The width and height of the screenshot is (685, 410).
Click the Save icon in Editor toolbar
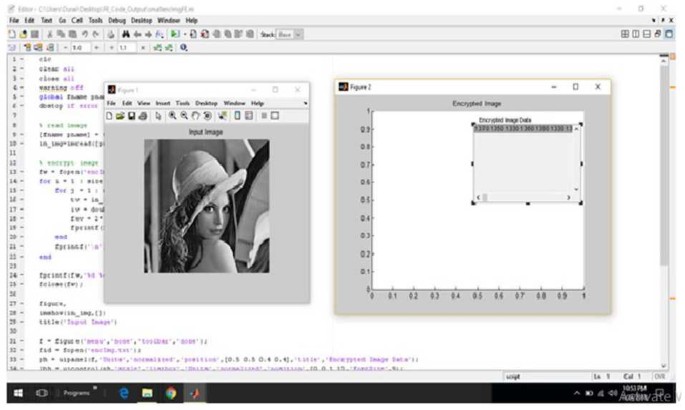(32, 34)
